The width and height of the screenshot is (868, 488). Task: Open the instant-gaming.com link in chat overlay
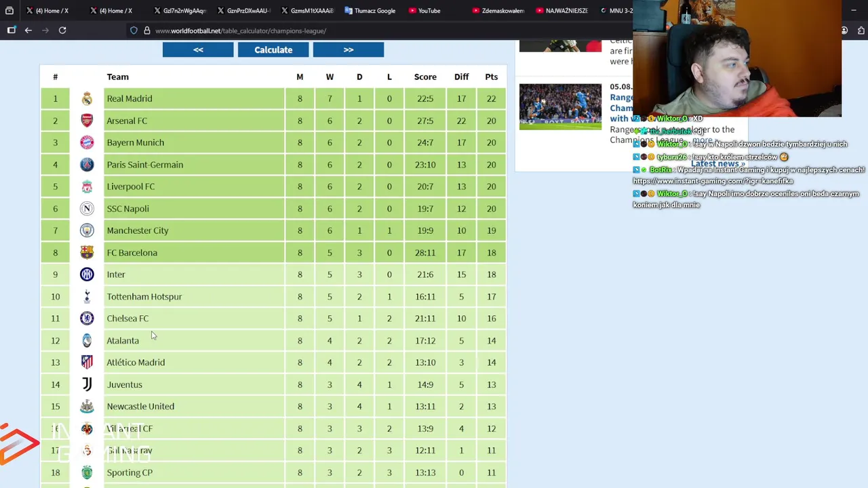click(x=713, y=181)
